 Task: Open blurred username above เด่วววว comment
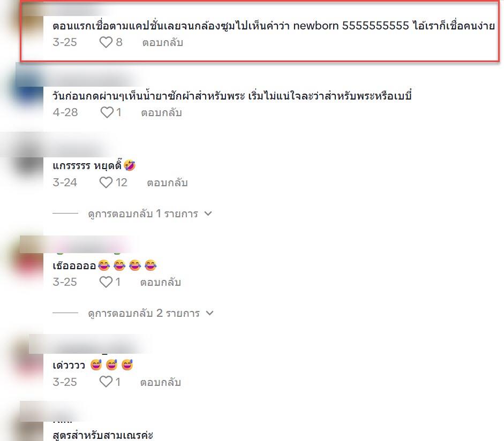90,344
